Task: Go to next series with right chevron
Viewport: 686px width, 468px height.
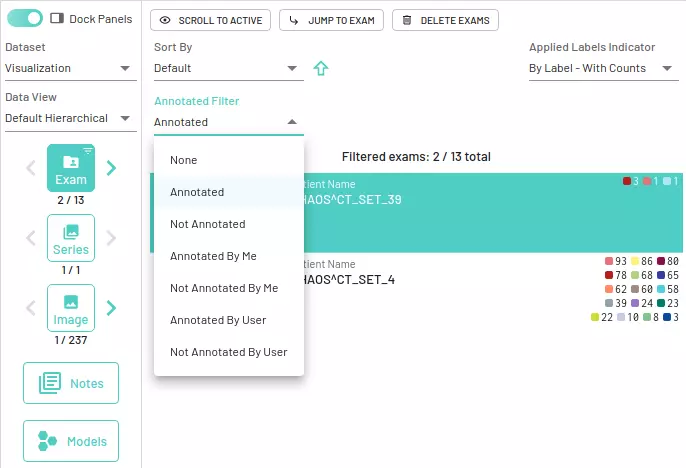Action: coord(111,238)
